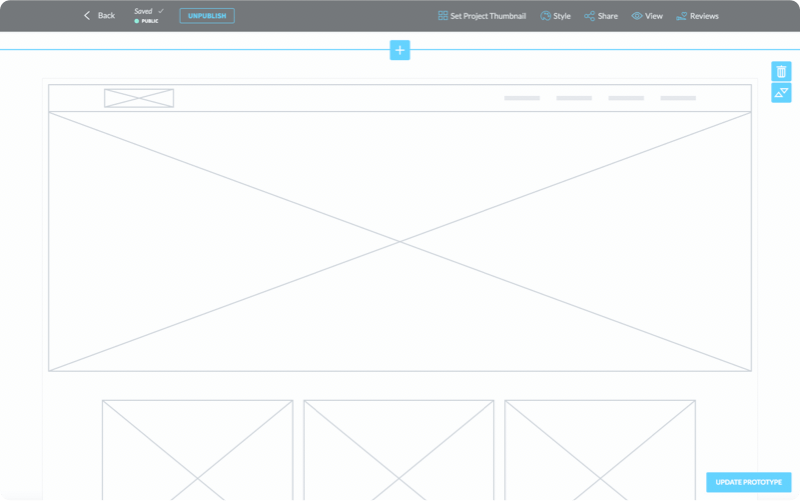
Task: Open the Reviews panel
Action: 697,16
